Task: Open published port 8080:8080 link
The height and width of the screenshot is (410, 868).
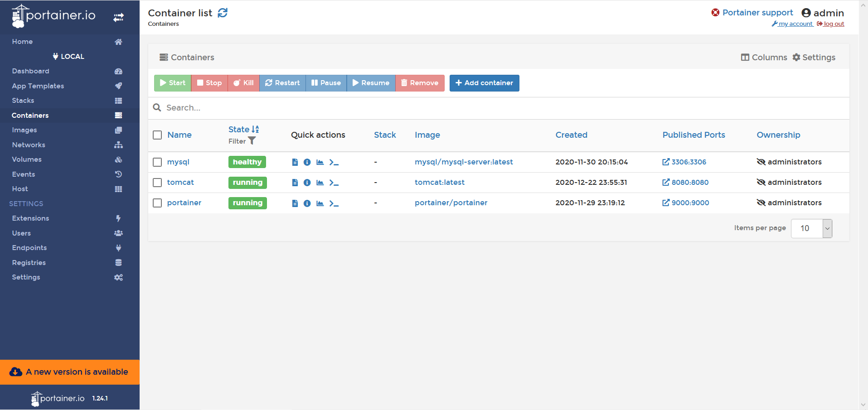Action: pos(685,183)
